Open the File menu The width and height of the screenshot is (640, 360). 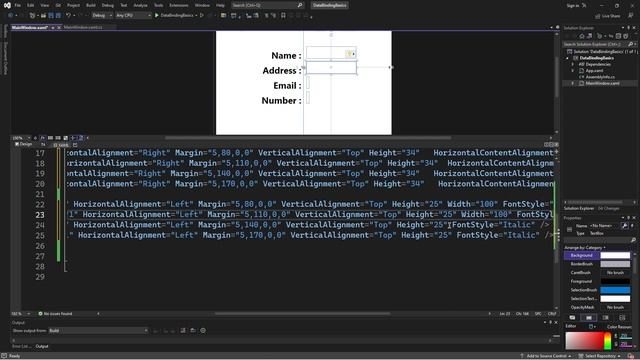pos(18,5)
